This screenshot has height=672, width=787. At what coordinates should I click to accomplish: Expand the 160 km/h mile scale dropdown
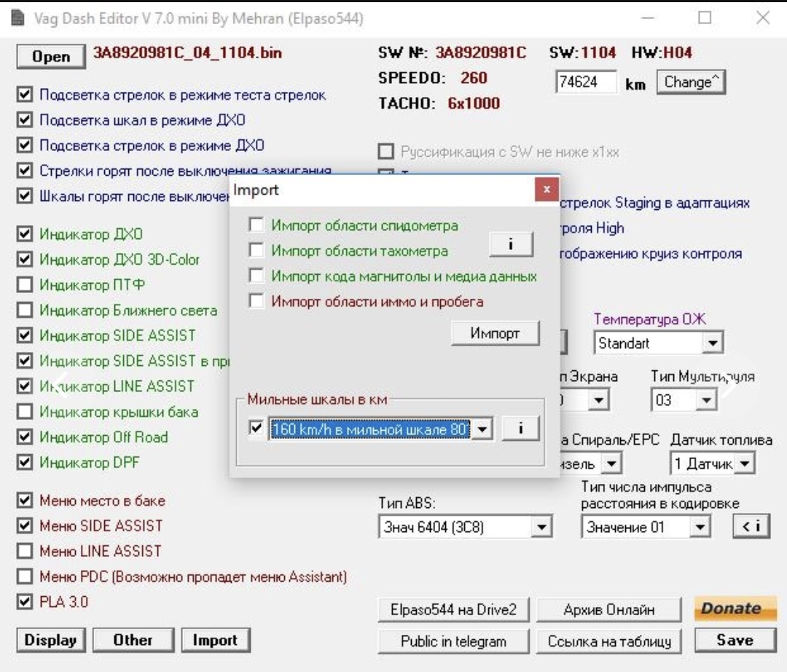(x=482, y=430)
